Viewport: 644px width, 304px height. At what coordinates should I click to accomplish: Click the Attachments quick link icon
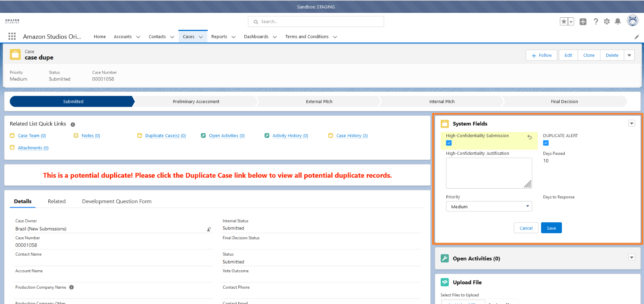tap(12, 148)
